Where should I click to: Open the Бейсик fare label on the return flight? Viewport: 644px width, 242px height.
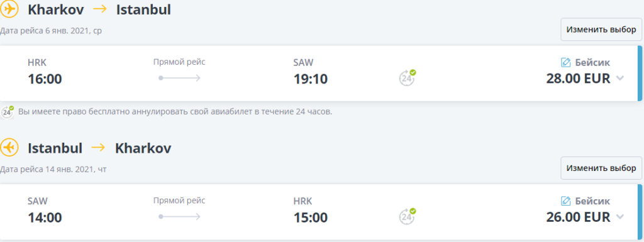click(x=592, y=201)
